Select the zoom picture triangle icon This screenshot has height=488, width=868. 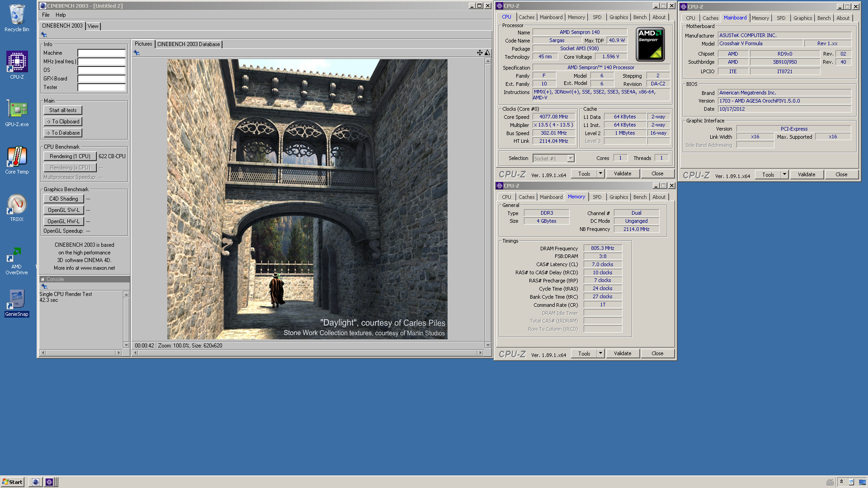point(487,53)
